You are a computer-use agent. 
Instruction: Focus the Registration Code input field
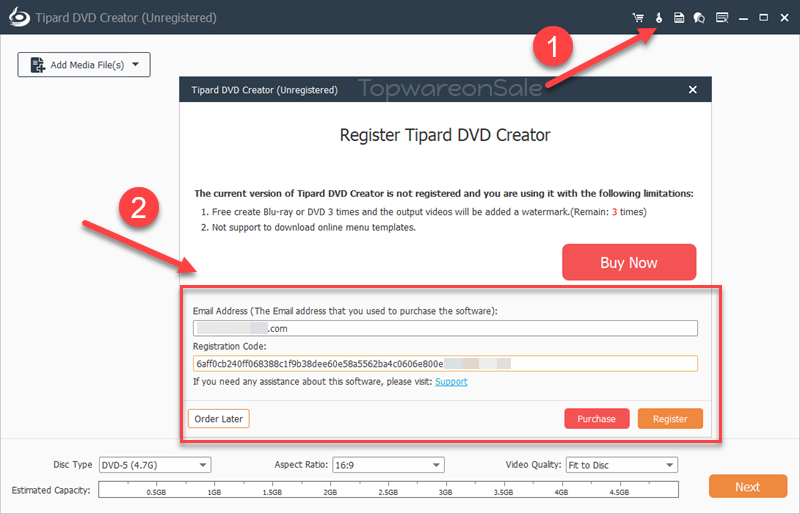pyautogui.click(x=445, y=363)
